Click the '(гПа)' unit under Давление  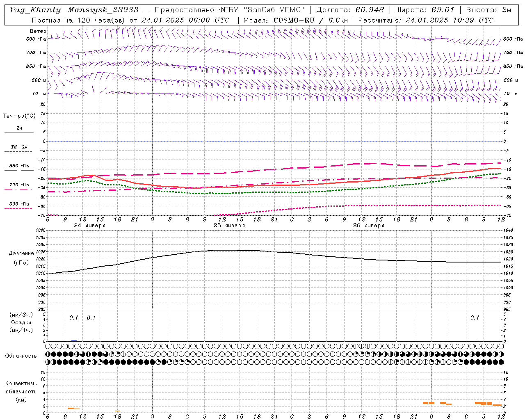click(x=21, y=263)
